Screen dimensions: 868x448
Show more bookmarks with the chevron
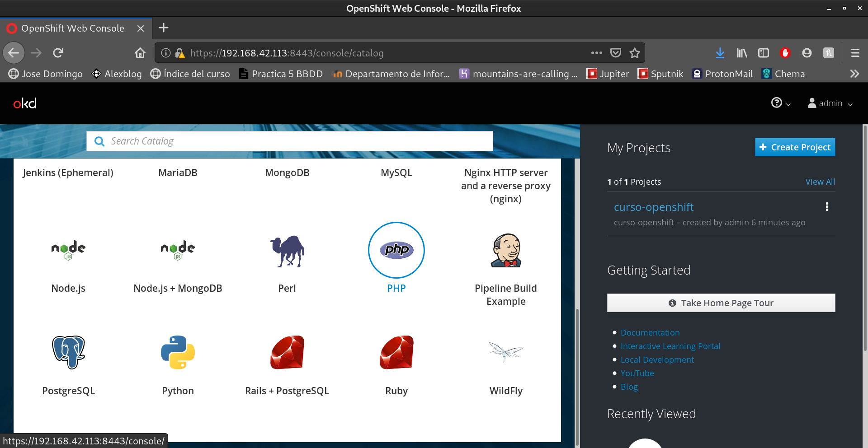tap(854, 74)
